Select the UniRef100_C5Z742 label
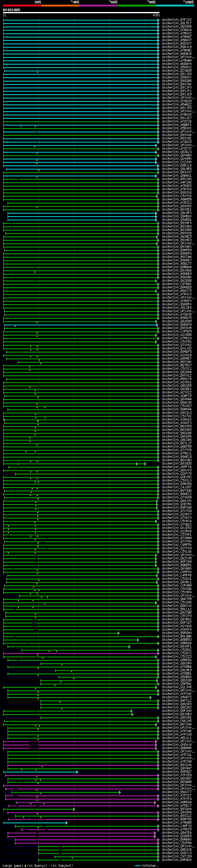The height and width of the screenshot is (868, 197). coord(176,416)
